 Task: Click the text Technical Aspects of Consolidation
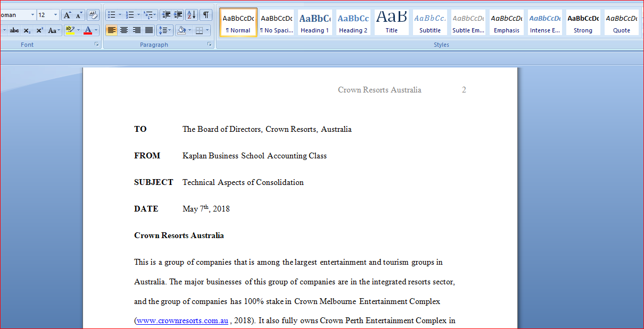click(x=243, y=182)
